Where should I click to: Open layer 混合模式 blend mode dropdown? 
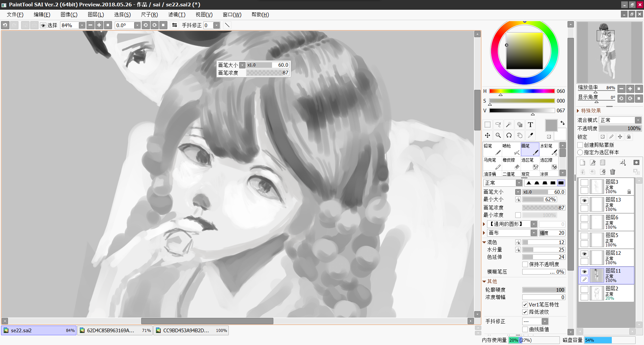coord(638,120)
